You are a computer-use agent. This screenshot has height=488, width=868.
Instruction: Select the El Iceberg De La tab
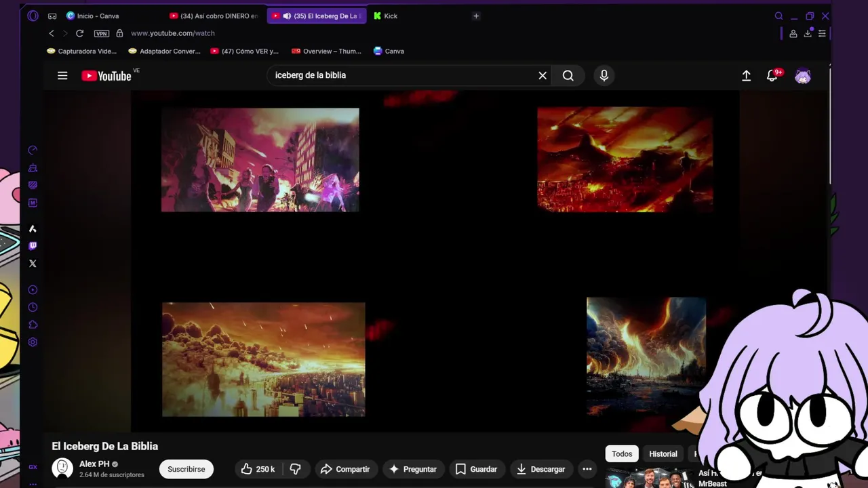317,16
